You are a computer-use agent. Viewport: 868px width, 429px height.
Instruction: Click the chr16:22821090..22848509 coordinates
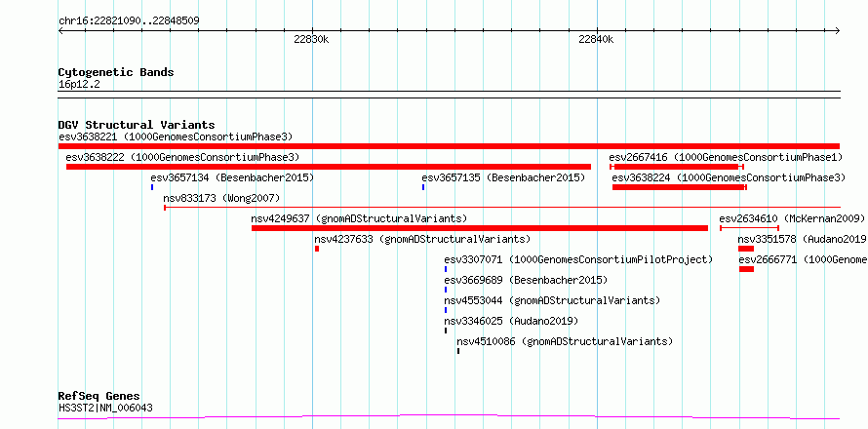pos(129,21)
